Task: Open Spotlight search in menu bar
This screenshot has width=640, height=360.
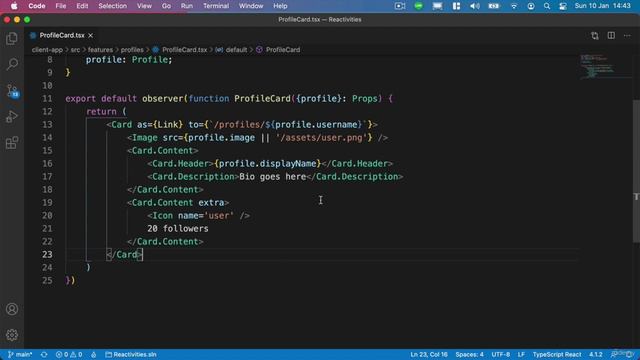Action: pyautogui.click(x=547, y=6)
